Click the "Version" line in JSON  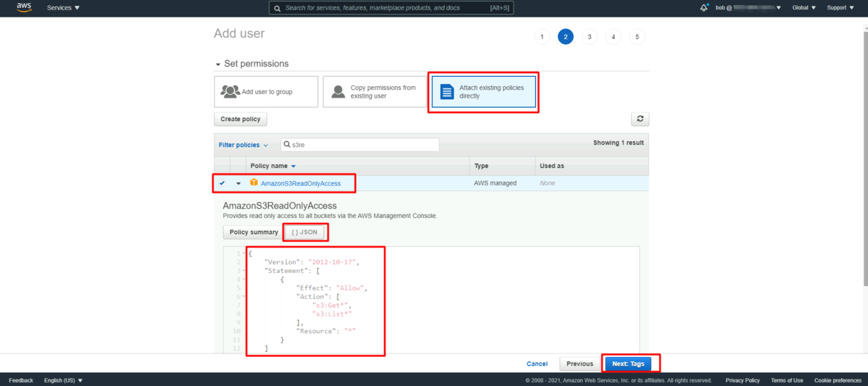[x=312, y=261]
